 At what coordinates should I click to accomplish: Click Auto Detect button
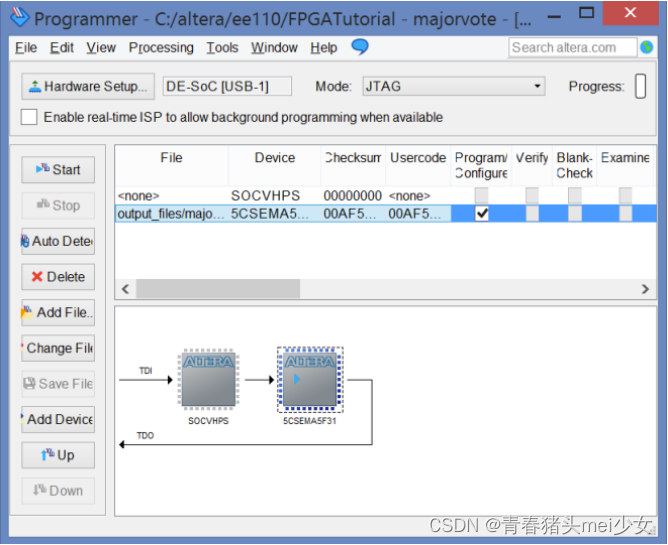[x=58, y=241]
